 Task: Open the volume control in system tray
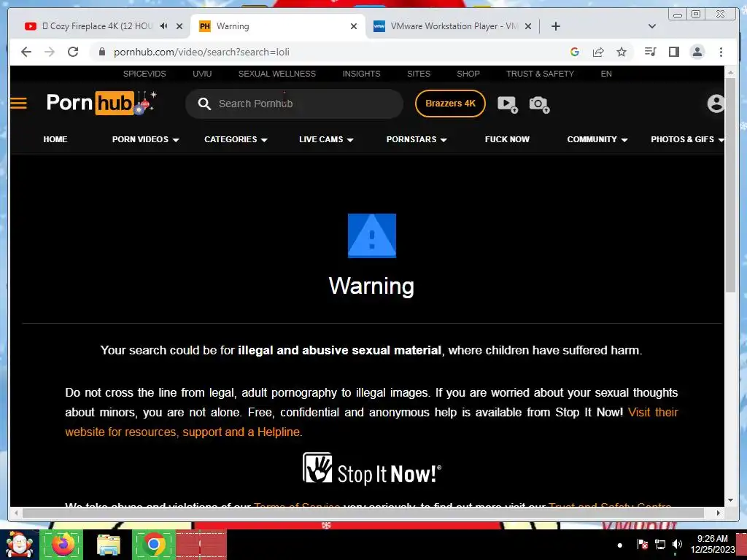677,544
